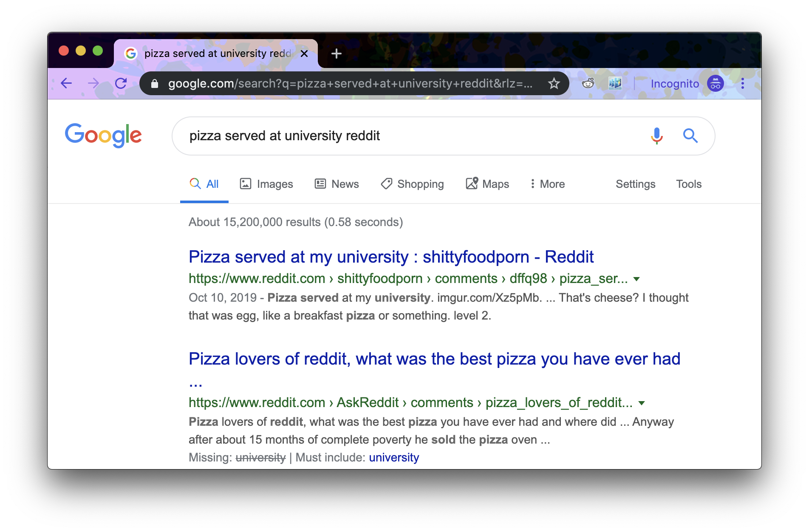Click the 'Must include: university' link
The image size is (809, 532).
(394, 458)
